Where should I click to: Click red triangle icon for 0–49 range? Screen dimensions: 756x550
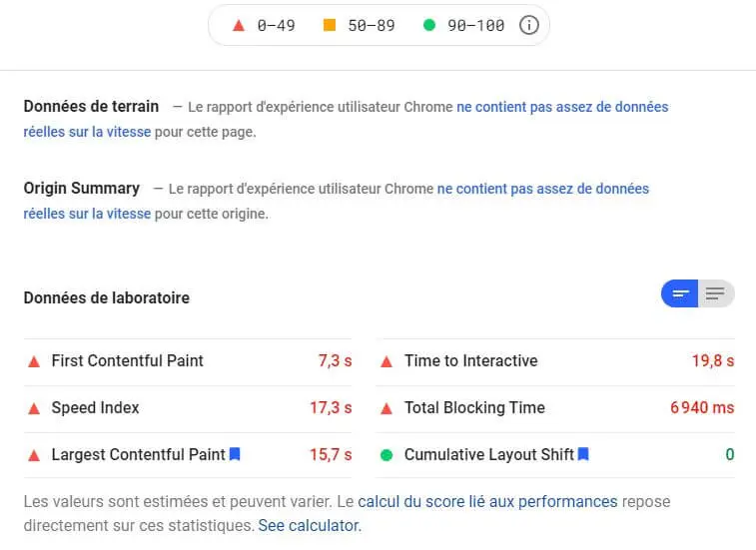[x=239, y=25]
